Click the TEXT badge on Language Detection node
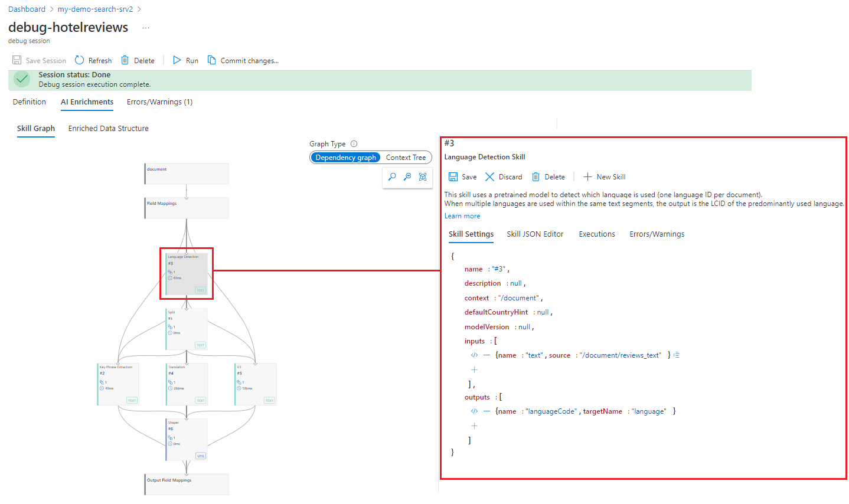Image resolution: width=849 pixels, height=504 pixels. tap(201, 290)
